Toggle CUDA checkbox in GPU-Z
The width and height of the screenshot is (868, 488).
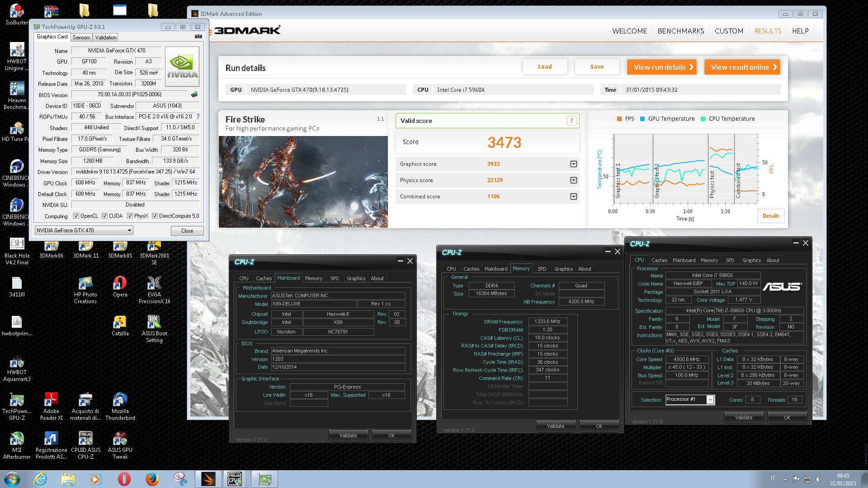(104, 216)
